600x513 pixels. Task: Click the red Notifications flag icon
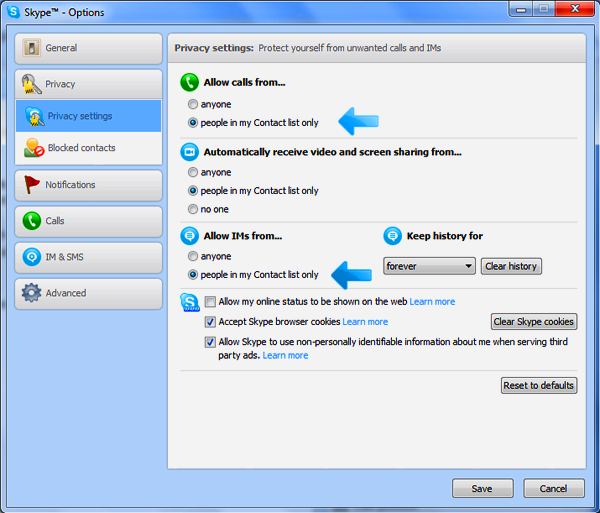(x=31, y=184)
